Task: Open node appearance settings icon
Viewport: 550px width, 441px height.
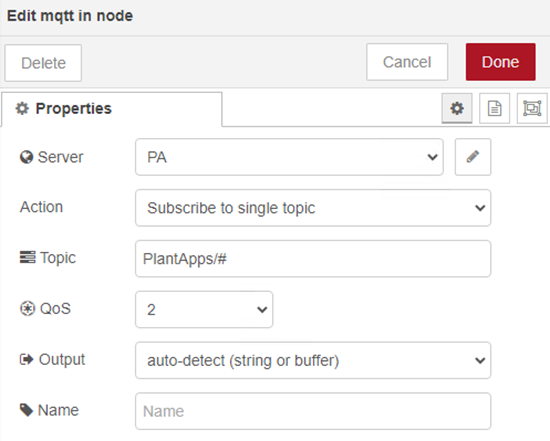Action: click(532, 108)
